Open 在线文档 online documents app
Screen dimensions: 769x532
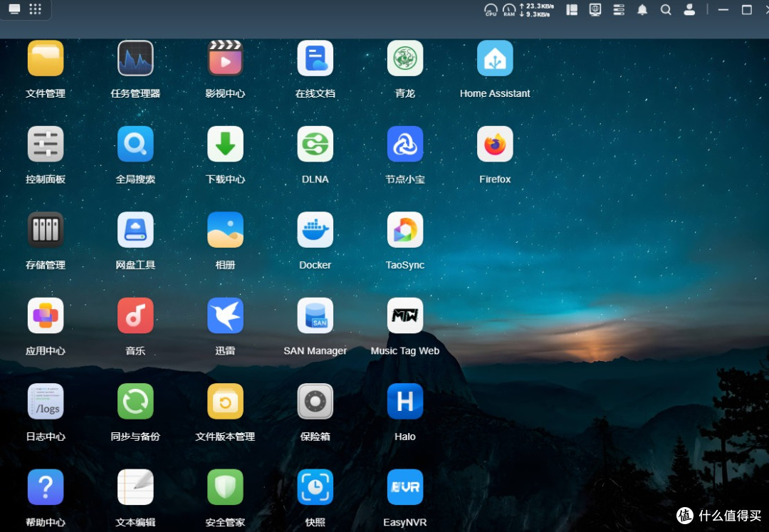click(315, 58)
